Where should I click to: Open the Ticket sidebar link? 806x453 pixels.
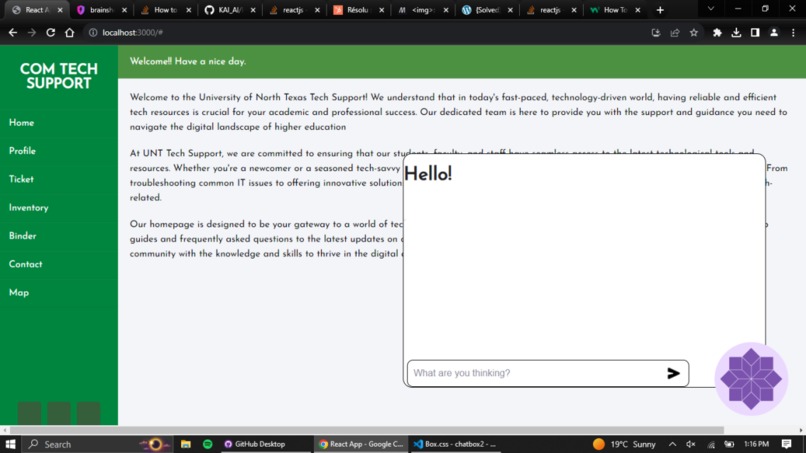[x=21, y=179]
